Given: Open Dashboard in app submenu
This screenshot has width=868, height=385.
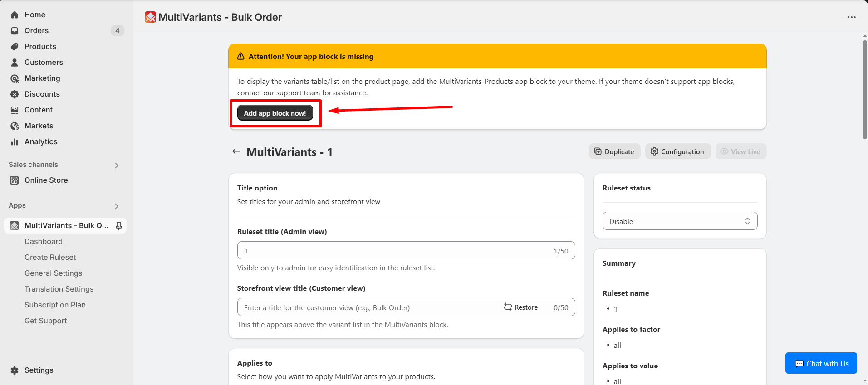Looking at the screenshot, I should (44, 241).
